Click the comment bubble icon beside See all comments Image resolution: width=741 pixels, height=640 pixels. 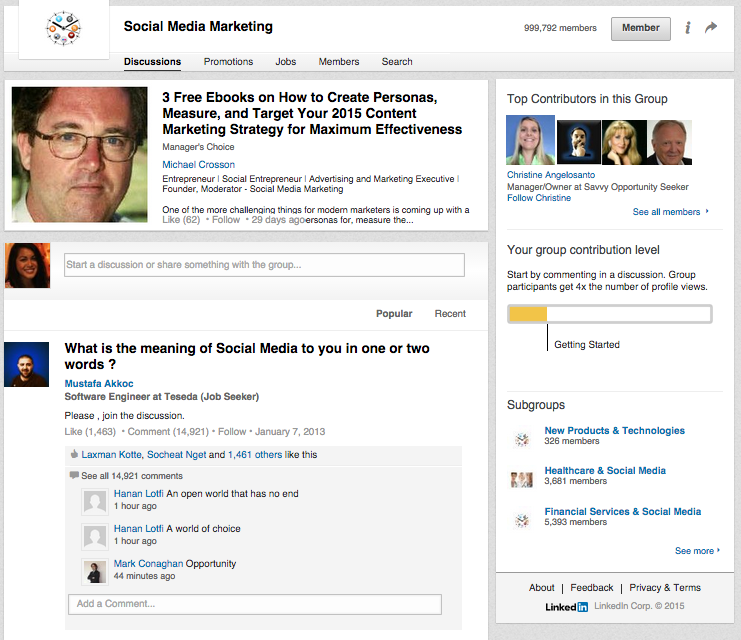pyautogui.click(x=74, y=475)
